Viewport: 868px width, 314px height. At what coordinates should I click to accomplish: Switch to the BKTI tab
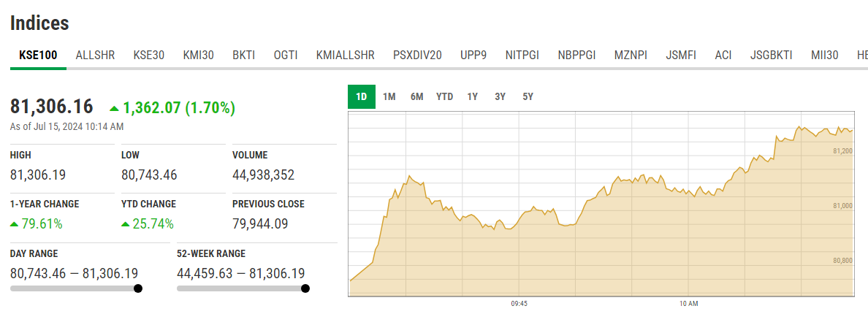point(243,55)
